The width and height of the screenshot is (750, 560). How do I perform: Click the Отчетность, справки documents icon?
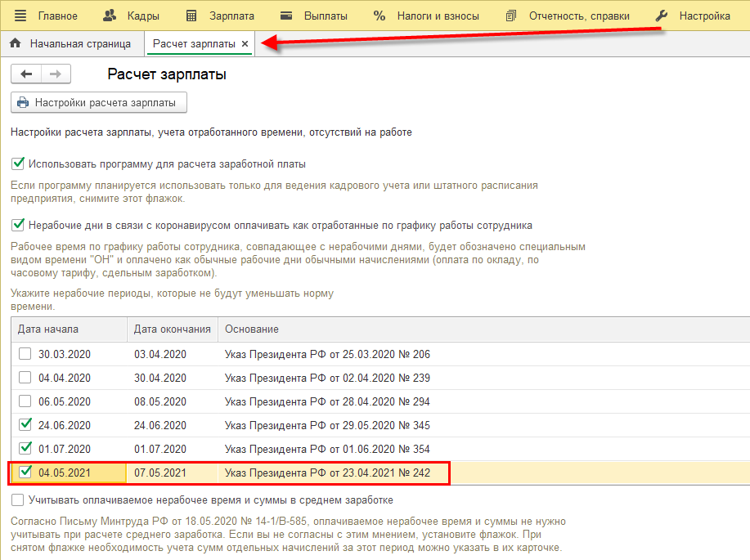(512, 16)
